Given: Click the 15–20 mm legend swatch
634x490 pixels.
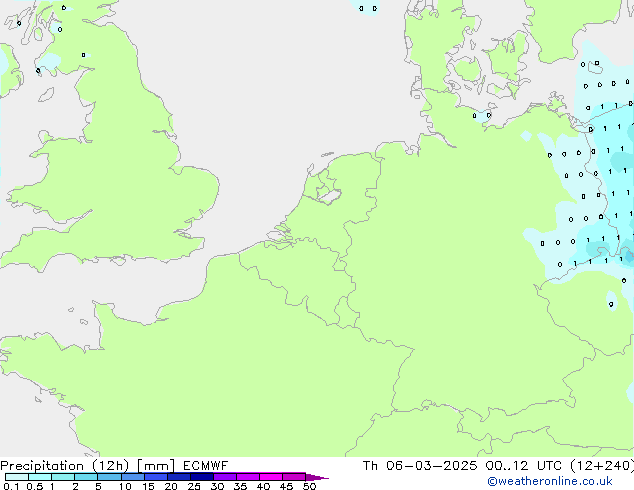Looking at the screenshot, I should click(156, 477).
